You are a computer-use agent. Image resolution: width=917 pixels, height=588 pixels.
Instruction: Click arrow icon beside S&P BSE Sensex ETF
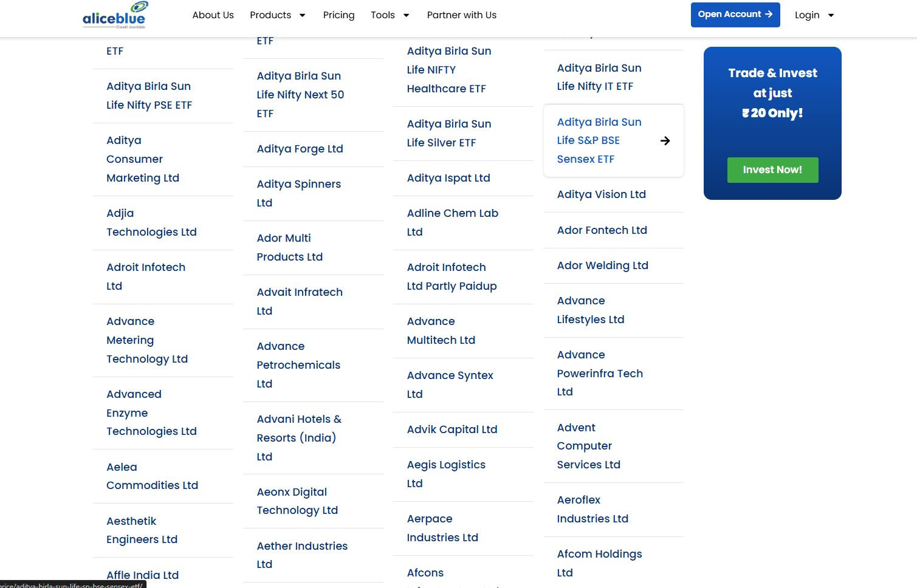click(x=665, y=141)
